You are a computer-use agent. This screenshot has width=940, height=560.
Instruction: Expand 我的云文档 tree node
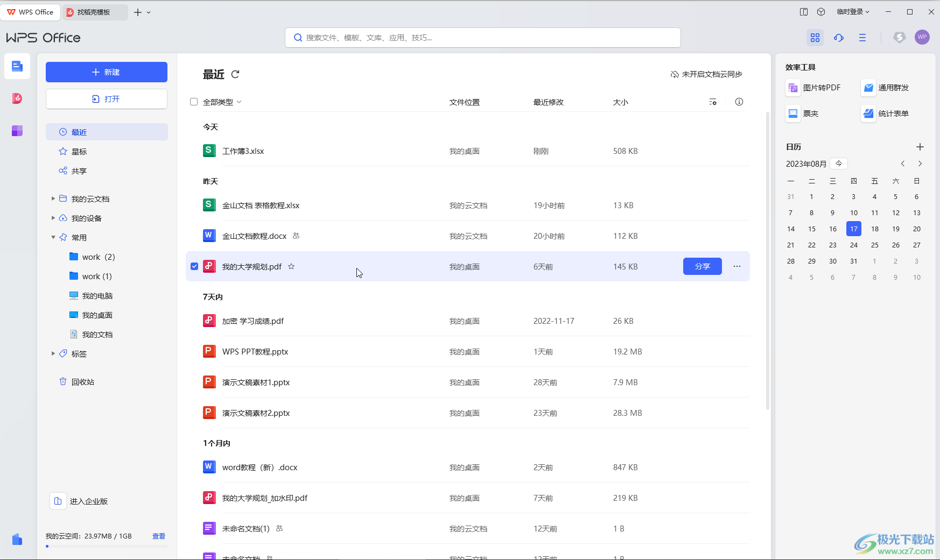pos(53,199)
